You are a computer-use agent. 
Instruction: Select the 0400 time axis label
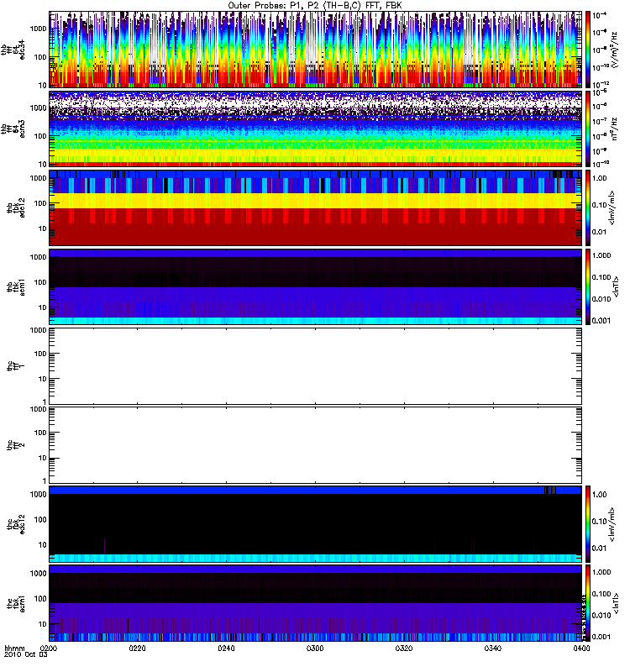click(581, 648)
